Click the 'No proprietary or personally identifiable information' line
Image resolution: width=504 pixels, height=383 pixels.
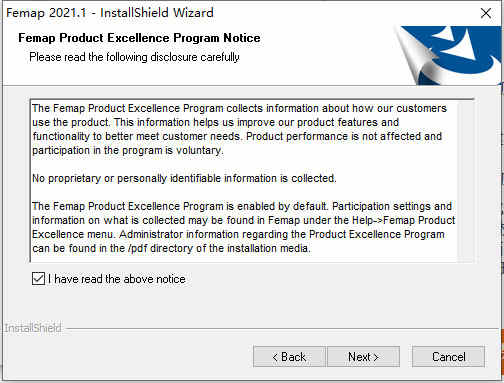tap(184, 178)
